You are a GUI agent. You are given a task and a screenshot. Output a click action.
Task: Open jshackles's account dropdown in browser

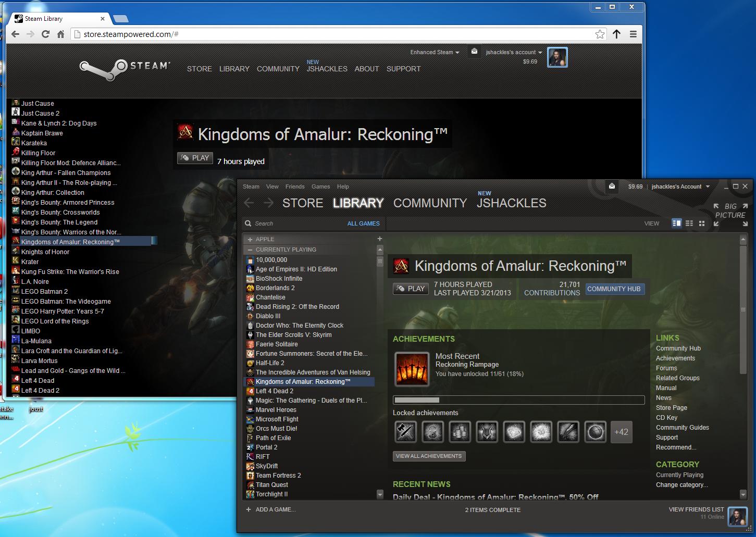[x=514, y=52]
